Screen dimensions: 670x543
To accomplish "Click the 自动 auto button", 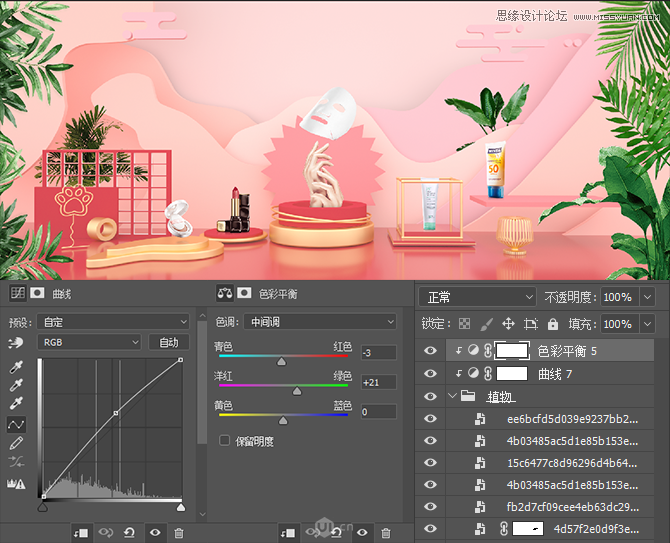I will pos(169,342).
